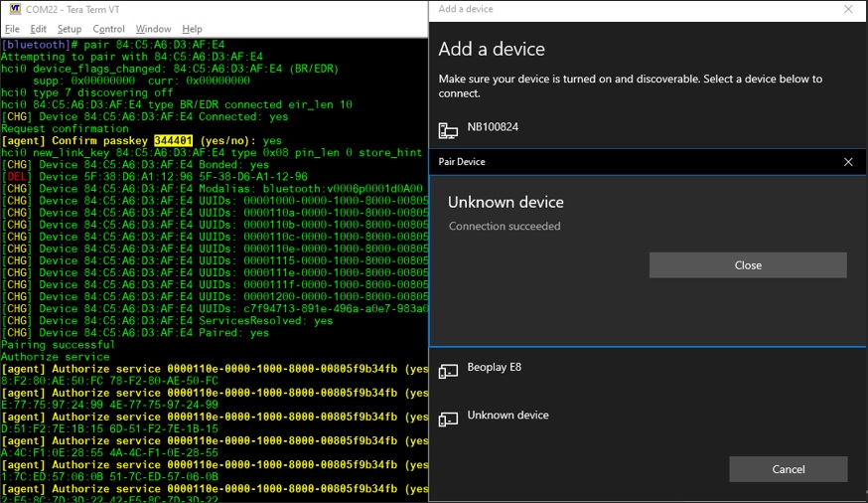Select Unknown device entry above Cancel
Screen dimensions: 868x503
coord(507,416)
